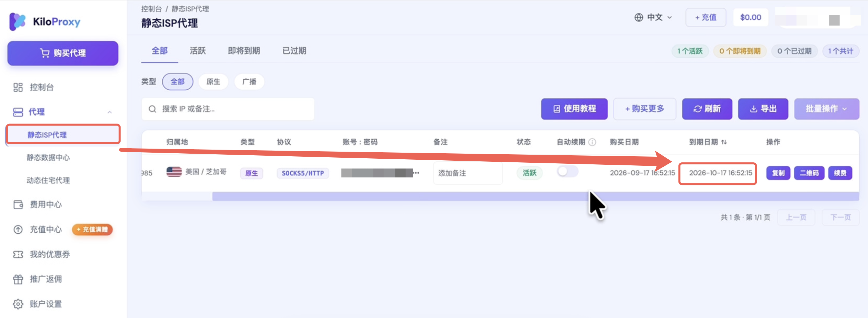The image size is (868, 318).
Task: Select the 原生 type filter pill
Action: coord(213,82)
